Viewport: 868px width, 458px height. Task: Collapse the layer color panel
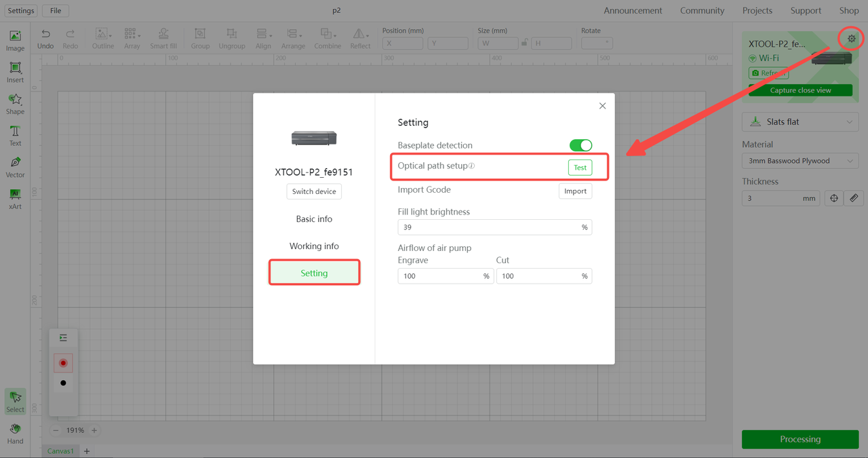point(63,337)
